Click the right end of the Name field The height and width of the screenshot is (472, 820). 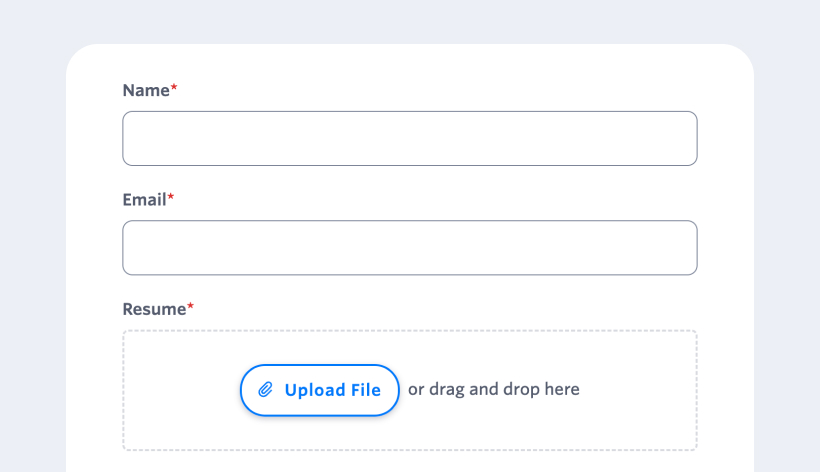[x=680, y=138]
